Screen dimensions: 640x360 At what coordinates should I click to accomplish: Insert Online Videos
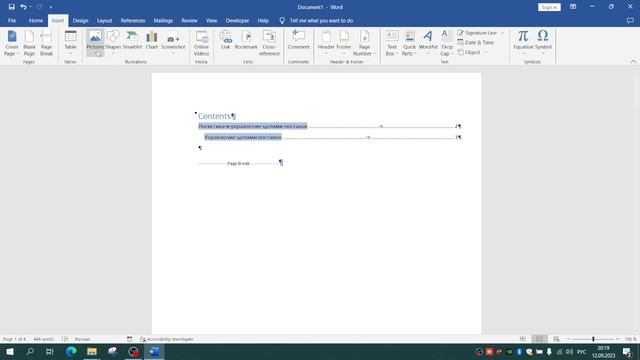[201, 43]
